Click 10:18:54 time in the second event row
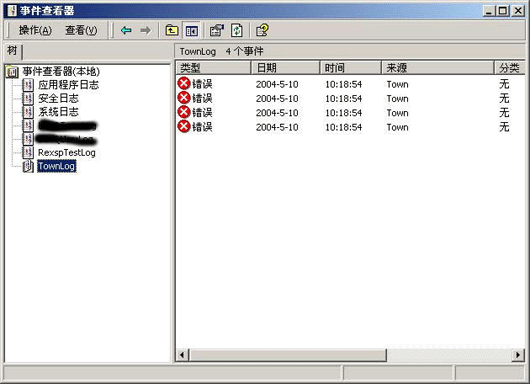The height and width of the screenshot is (384, 530). click(343, 99)
